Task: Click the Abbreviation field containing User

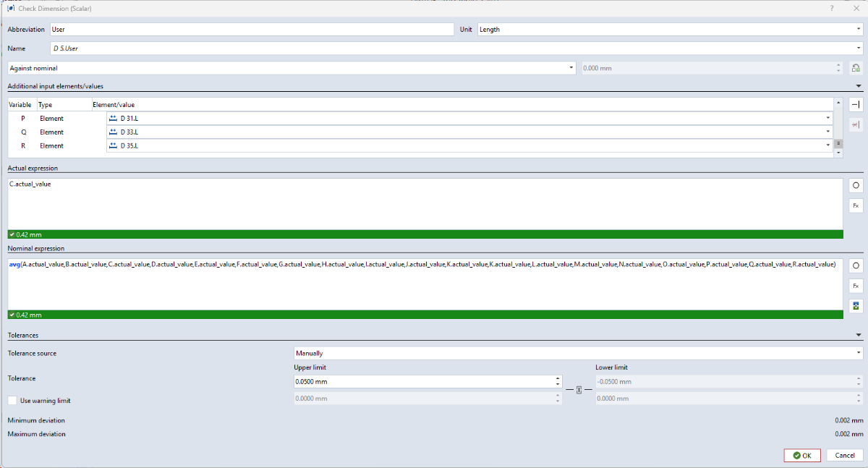Action: tap(252, 30)
